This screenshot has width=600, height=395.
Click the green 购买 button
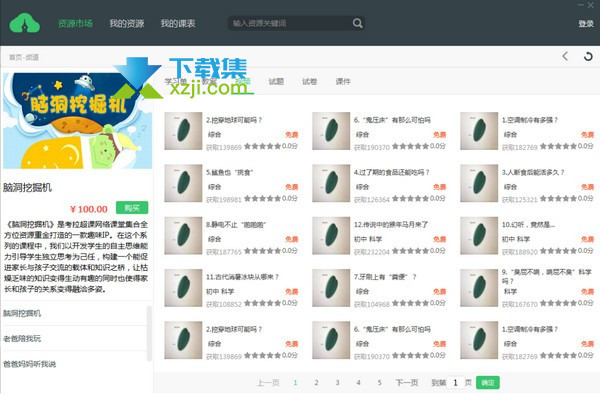pyautogui.click(x=132, y=208)
